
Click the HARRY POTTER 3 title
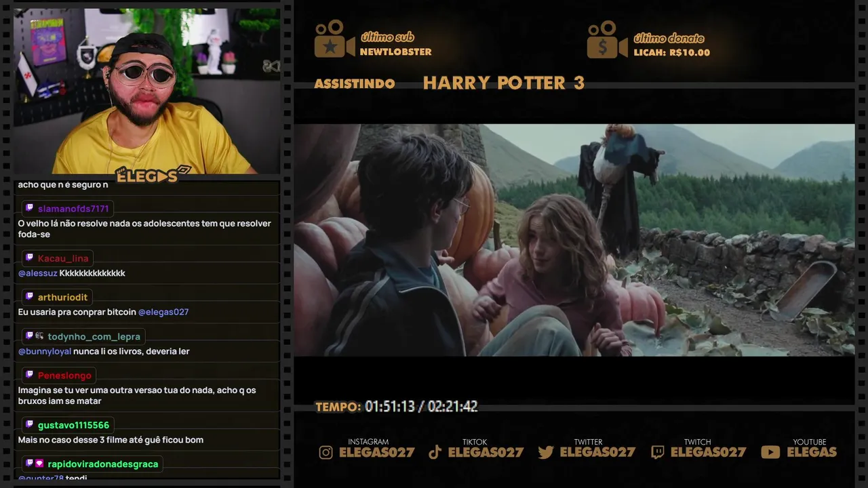504,83
